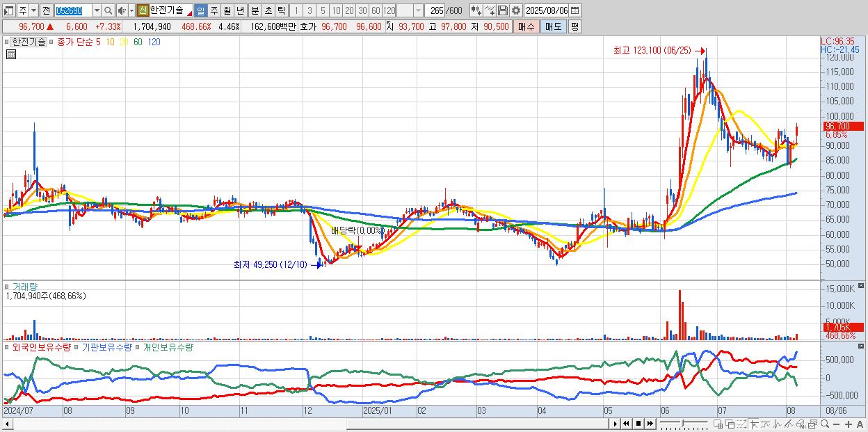Viewport: 868px width, 432px height.
Task: Click the window layout icon at top-left
Action: (x=8, y=10)
